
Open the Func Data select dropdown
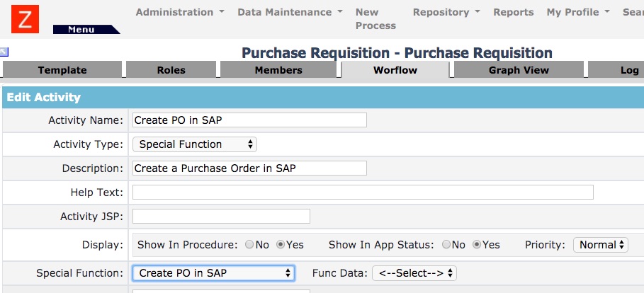coord(414,272)
